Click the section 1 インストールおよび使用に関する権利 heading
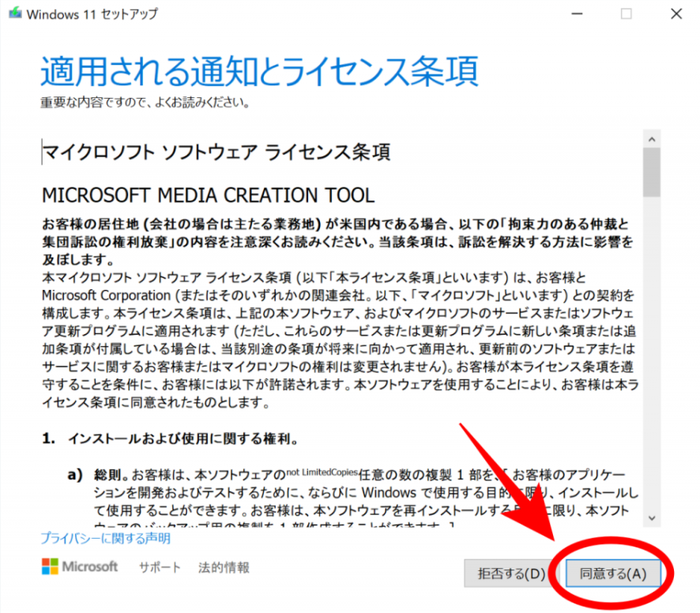700x613 pixels. click(x=170, y=438)
